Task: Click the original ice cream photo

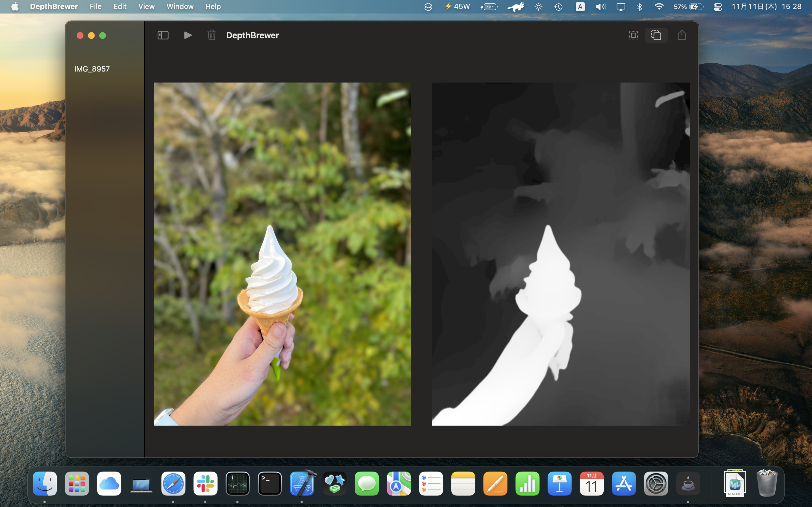Action: click(x=282, y=254)
